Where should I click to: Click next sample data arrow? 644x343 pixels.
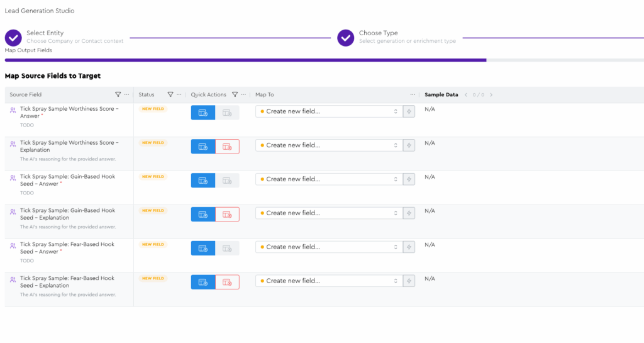point(491,95)
